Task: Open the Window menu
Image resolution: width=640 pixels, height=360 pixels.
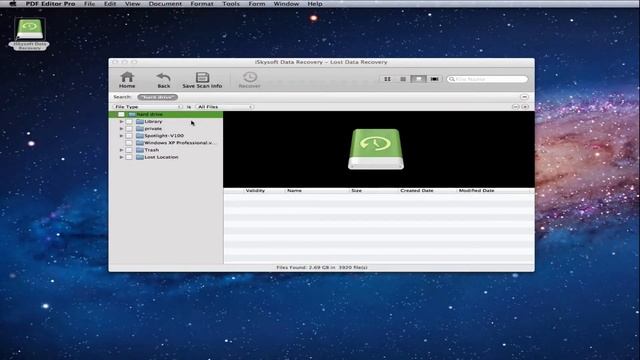Action: click(286, 4)
